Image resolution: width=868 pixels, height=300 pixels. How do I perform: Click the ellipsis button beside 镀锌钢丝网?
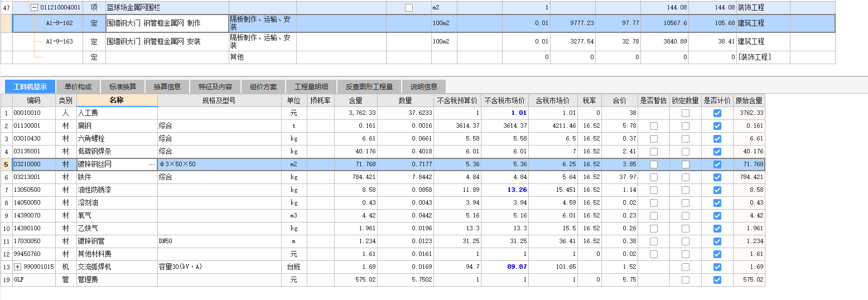(x=152, y=164)
